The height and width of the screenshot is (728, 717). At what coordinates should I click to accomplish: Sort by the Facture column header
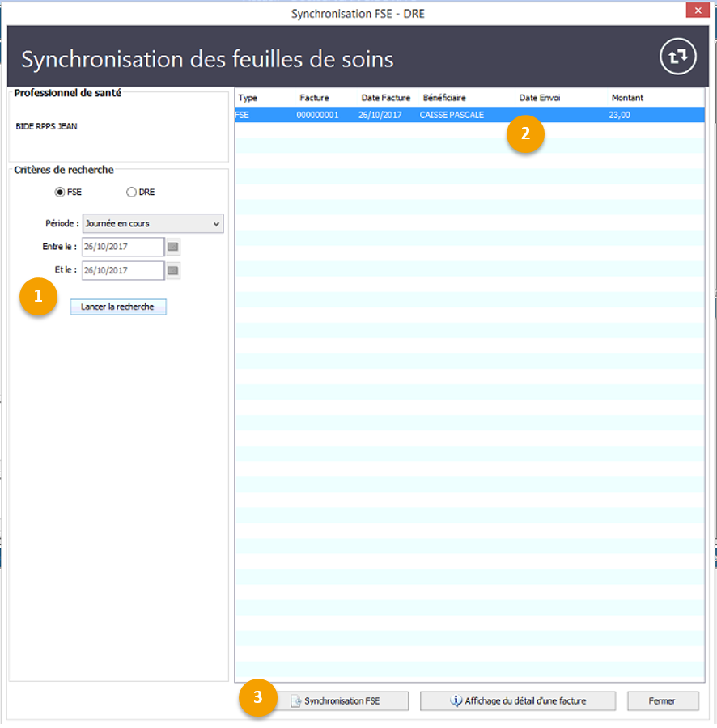(314, 98)
